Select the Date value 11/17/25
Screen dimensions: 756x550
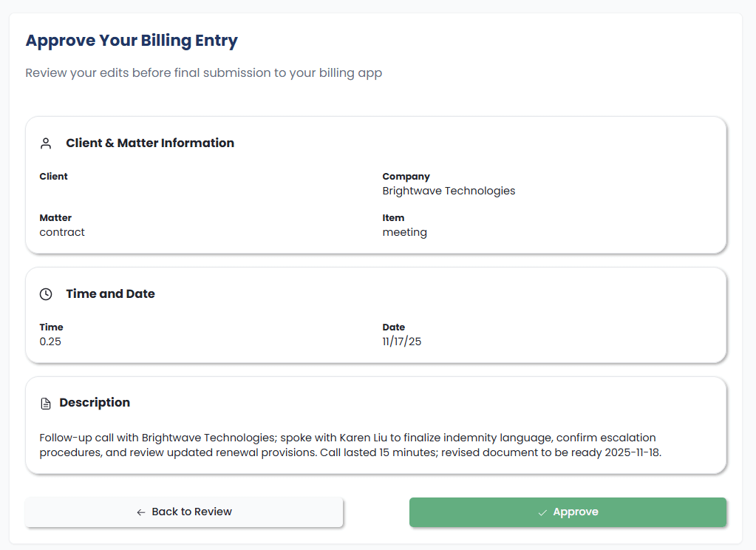(401, 342)
